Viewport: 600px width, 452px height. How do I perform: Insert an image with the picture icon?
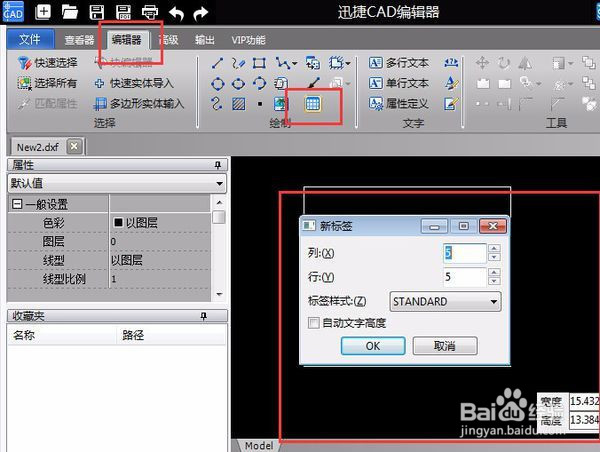tap(281, 103)
